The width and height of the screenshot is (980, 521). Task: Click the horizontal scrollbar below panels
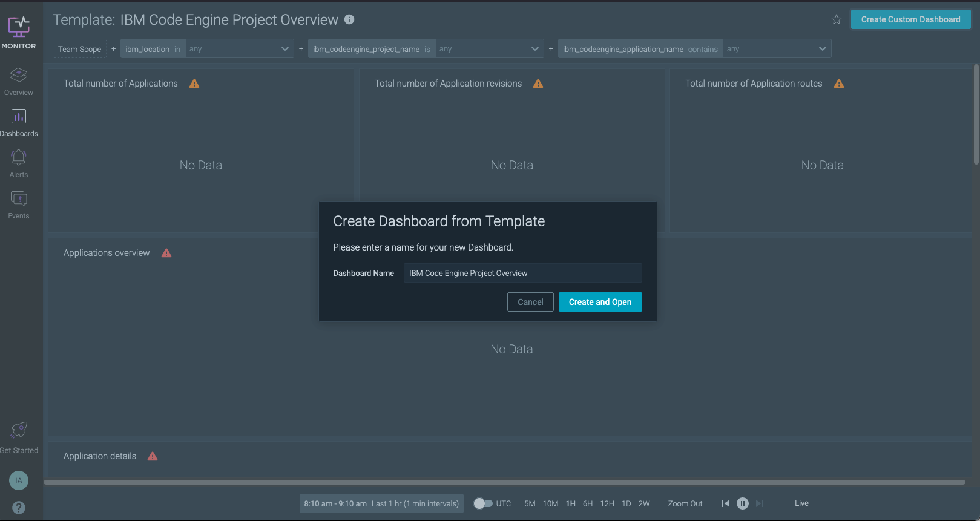click(504, 482)
